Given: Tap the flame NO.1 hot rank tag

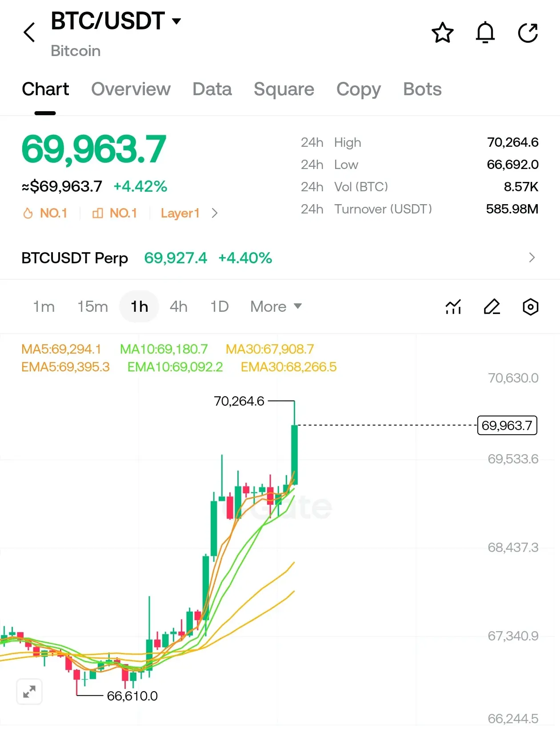Looking at the screenshot, I should (x=45, y=213).
